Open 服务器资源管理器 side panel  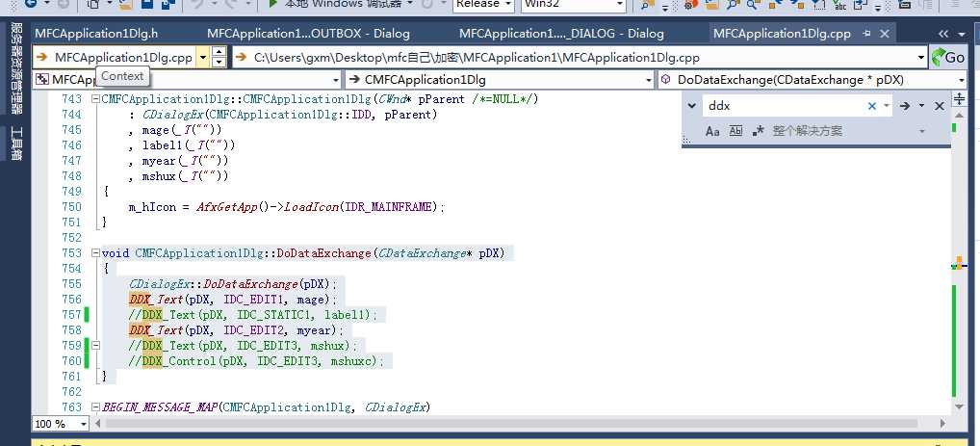tap(16, 68)
